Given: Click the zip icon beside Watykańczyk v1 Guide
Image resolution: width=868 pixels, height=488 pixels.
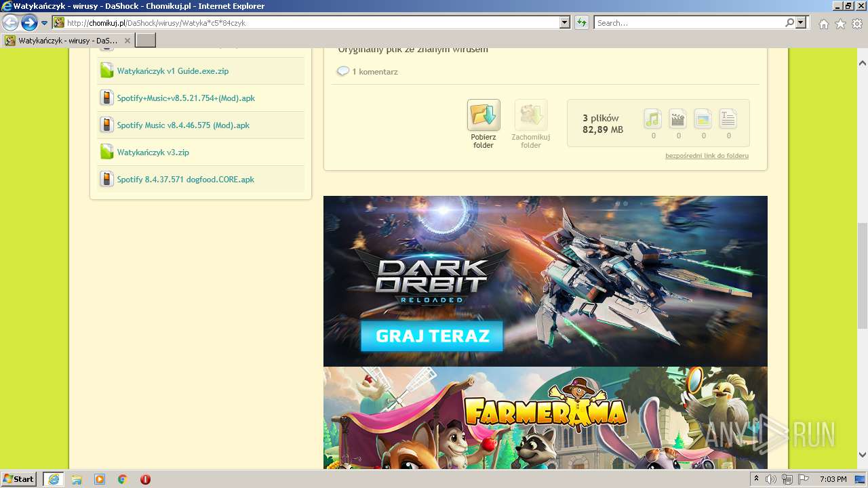Looking at the screenshot, I should (x=106, y=70).
